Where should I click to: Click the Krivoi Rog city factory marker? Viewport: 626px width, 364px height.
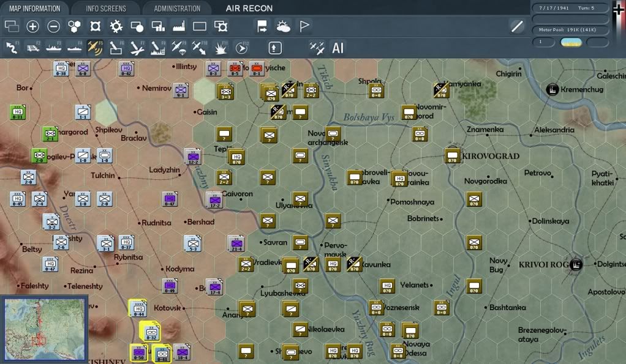click(576, 264)
